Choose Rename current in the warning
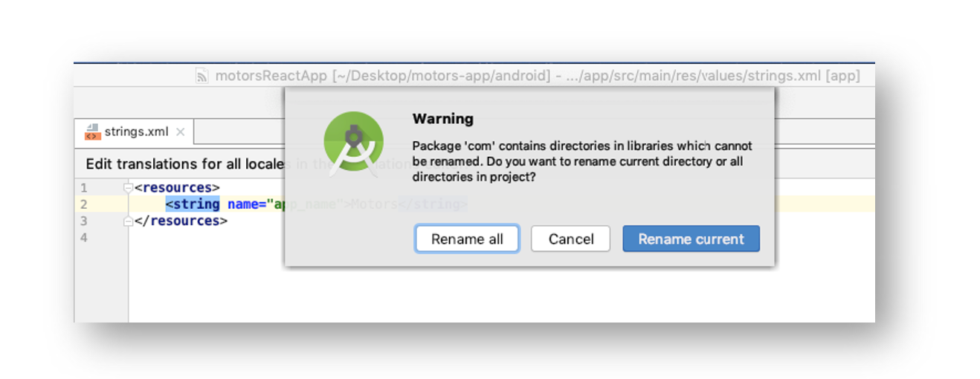Viewport: 980px width, 379px height. point(691,239)
